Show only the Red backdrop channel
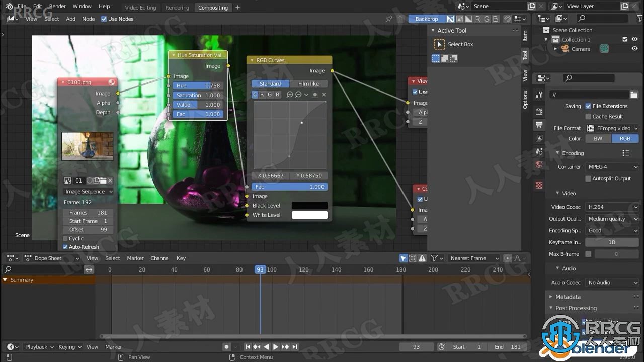This screenshot has width=644, height=362. click(x=478, y=19)
